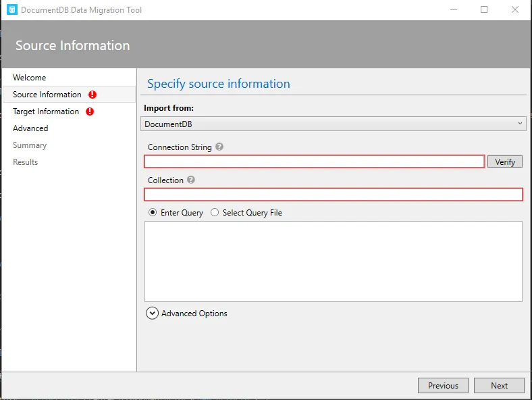The width and height of the screenshot is (532, 400).
Task: Select the Enter Query radio button
Action: 153,213
